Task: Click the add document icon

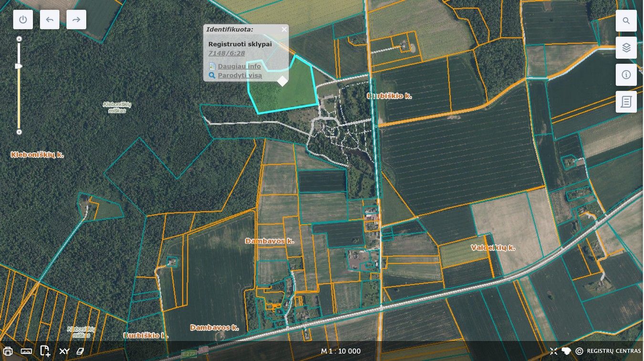Action: tap(45, 351)
